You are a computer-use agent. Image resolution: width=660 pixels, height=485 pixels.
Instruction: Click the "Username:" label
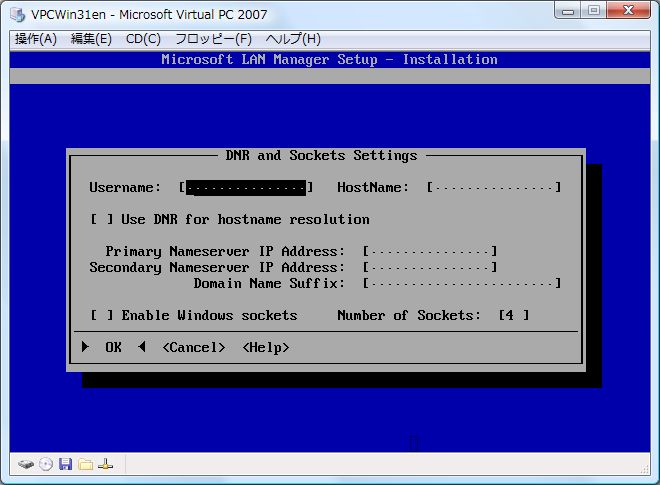coord(125,187)
